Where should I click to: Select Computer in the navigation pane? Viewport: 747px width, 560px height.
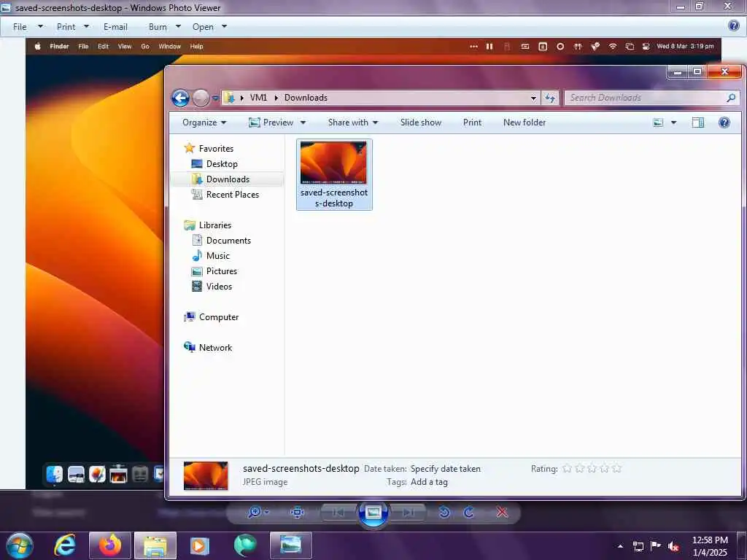click(x=219, y=317)
